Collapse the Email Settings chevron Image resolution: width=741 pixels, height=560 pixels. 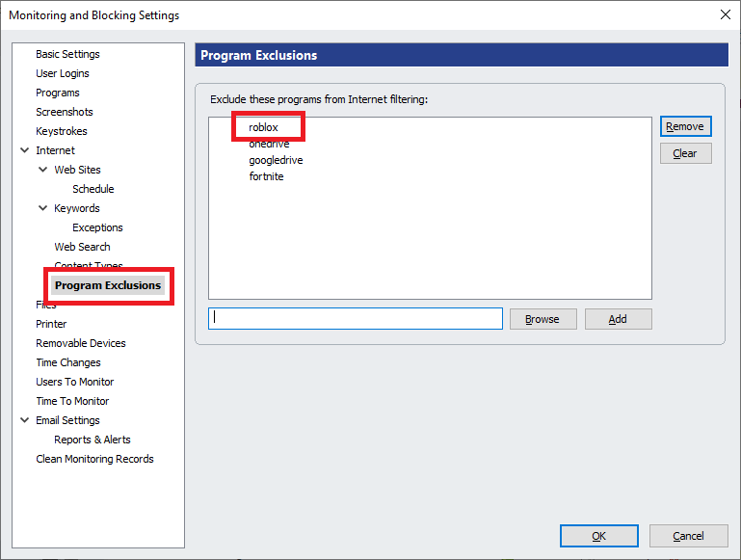click(x=25, y=420)
